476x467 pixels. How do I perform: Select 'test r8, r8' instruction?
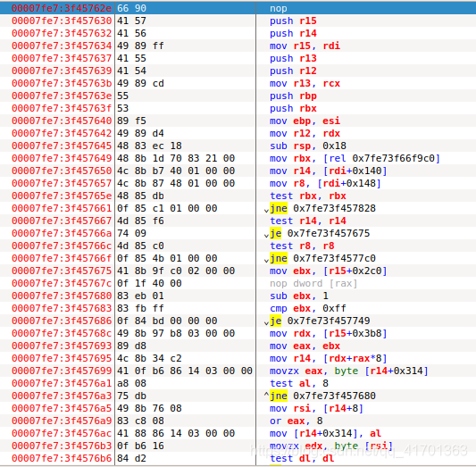(302, 246)
